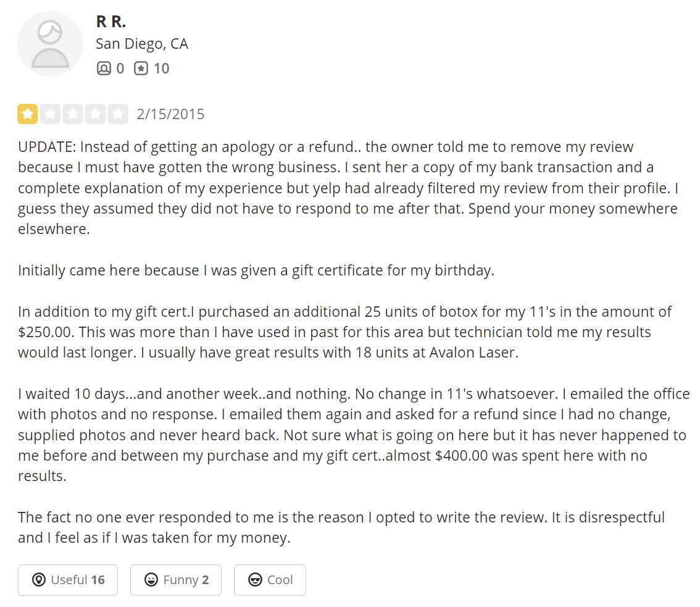Vote the review as Cool
Image resolution: width=700 pixels, height=607 pixels.
pos(270,580)
